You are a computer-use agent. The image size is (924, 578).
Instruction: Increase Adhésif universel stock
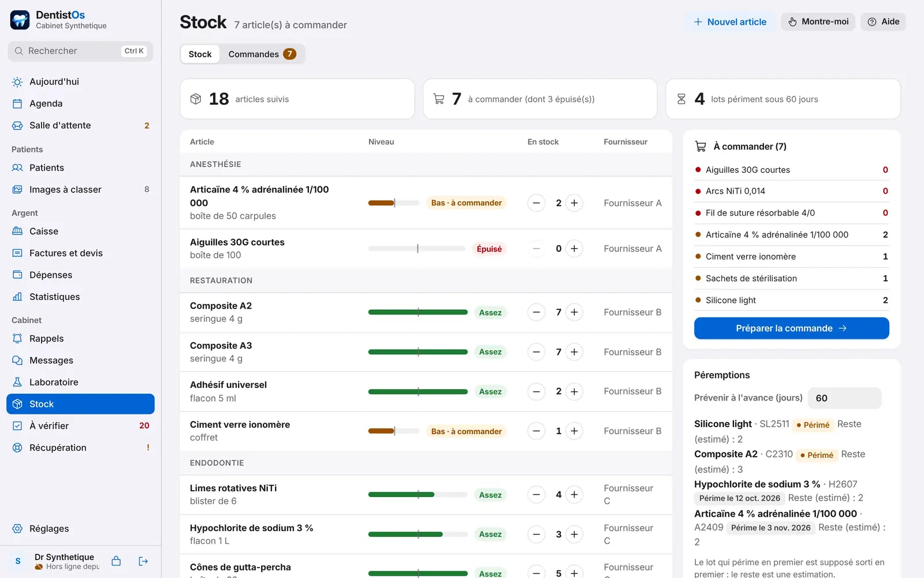click(x=574, y=391)
